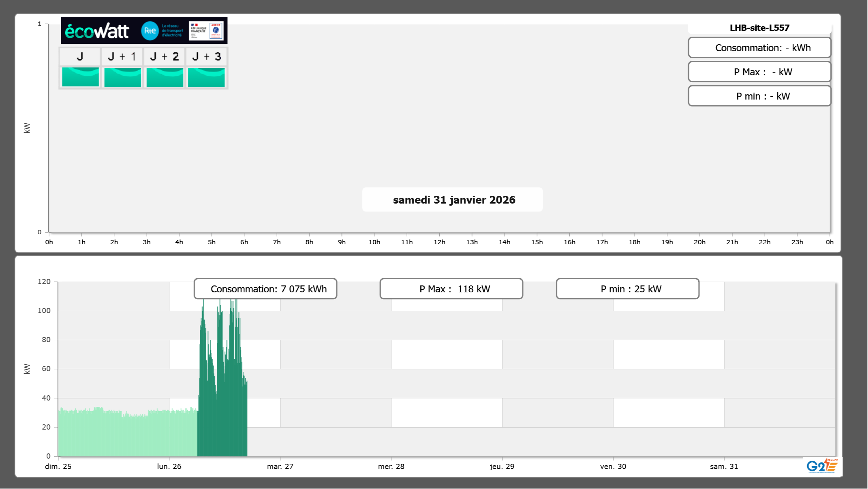This screenshot has height=489, width=868.
Task: Click the LHB-site-L557 site title
Action: point(759,28)
